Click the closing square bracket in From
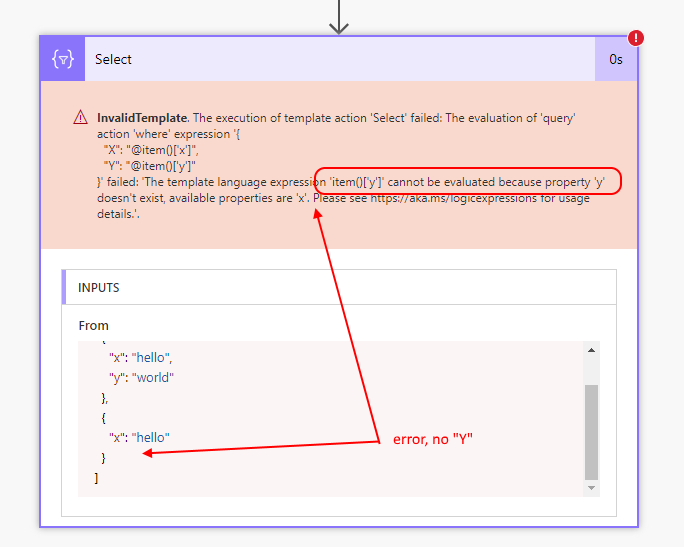Image resolution: width=684 pixels, height=547 pixels. click(96, 478)
